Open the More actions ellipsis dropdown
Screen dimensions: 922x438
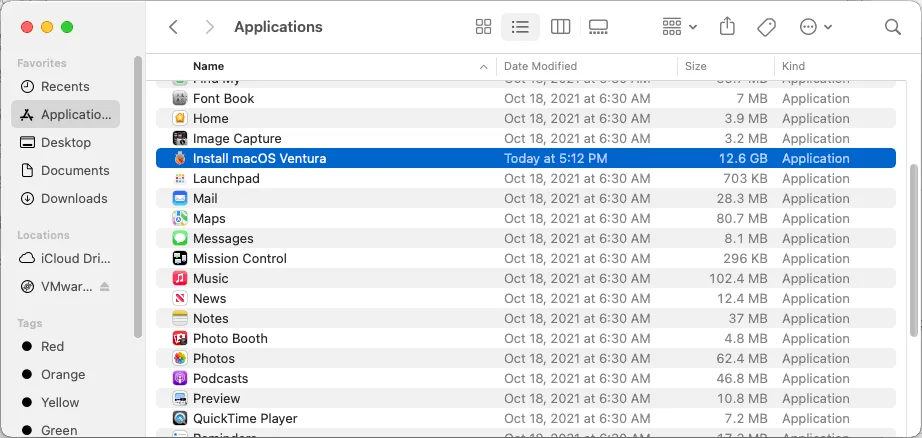[816, 27]
